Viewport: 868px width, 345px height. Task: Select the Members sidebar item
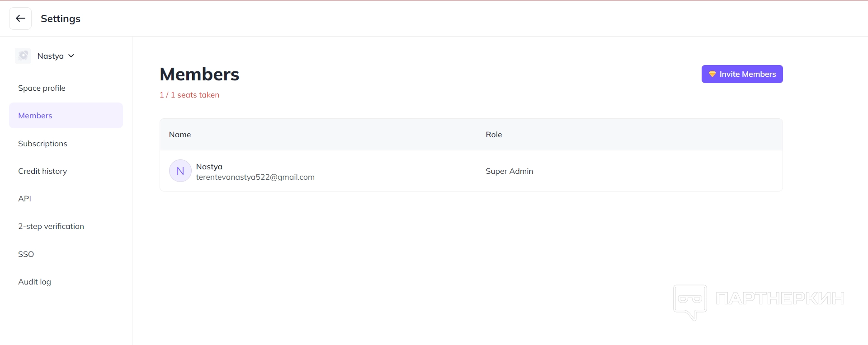click(66, 116)
